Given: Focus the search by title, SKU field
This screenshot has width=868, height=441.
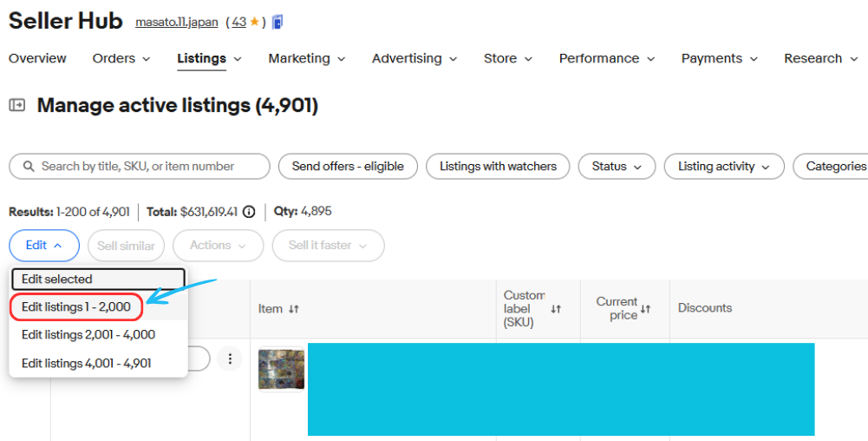Looking at the screenshot, I should (x=140, y=166).
